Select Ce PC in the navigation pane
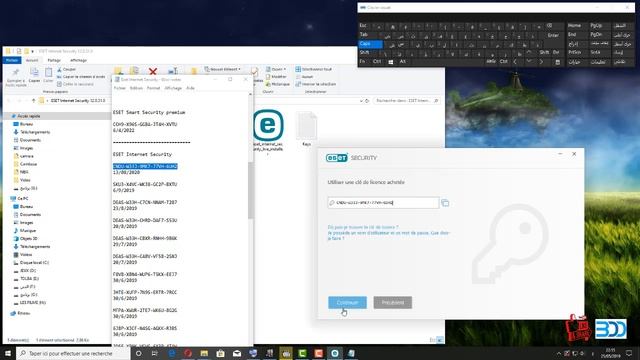Image resolution: width=640 pixels, height=360 pixels. pyautogui.click(x=20, y=198)
